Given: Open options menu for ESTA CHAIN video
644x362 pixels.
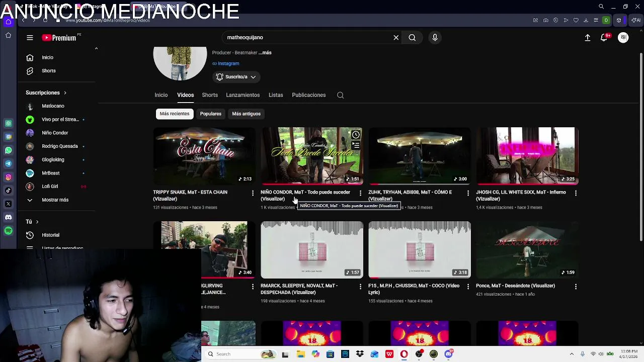Looking at the screenshot, I should click(253, 193).
